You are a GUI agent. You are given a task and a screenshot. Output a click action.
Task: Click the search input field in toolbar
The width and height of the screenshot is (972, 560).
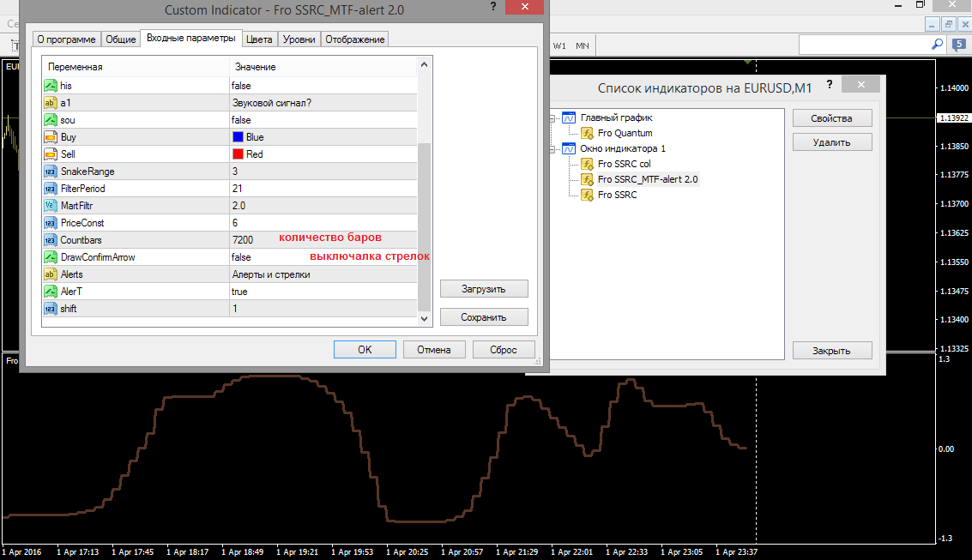(x=865, y=45)
